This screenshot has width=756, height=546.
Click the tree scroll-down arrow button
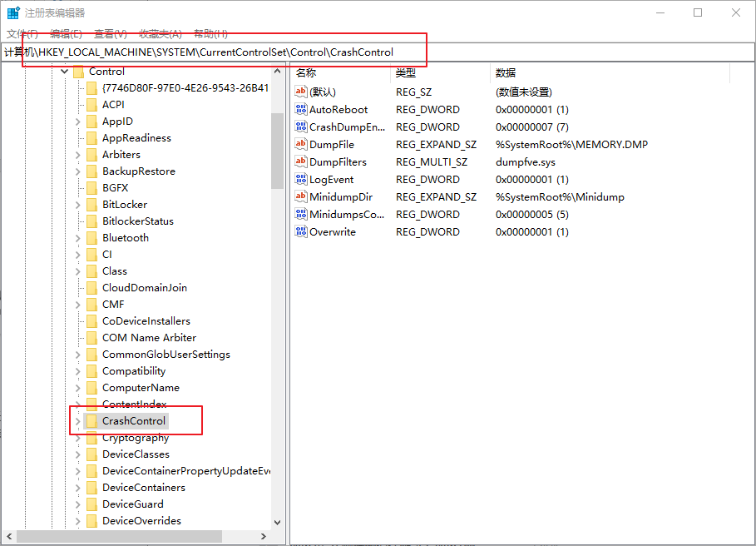(277, 522)
